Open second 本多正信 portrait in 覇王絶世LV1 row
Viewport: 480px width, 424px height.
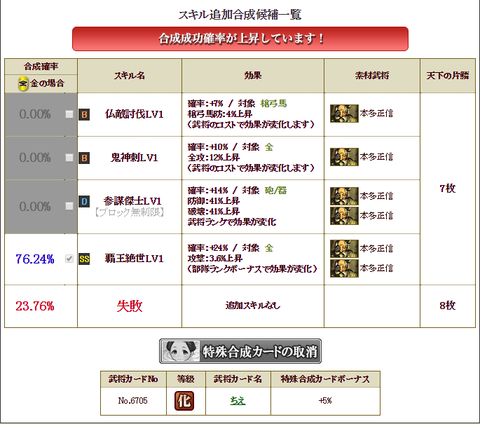(344, 268)
